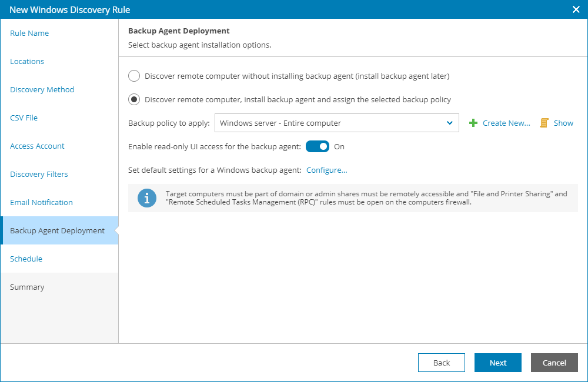The height and width of the screenshot is (382, 588).
Task: Toggle read-only UI access switch off
Action: click(x=318, y=147)
